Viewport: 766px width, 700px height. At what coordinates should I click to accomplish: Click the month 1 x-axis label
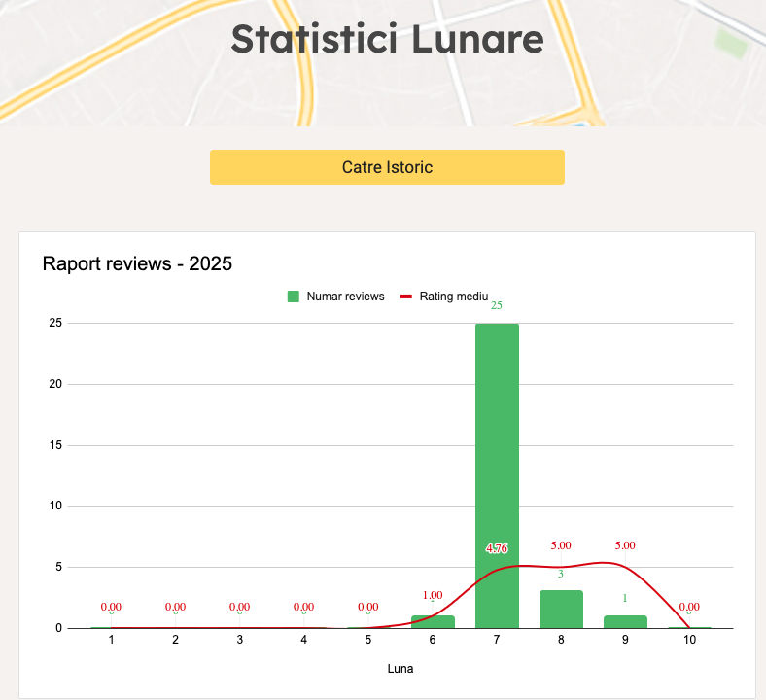pyautogui.click(x=112, y=640)
